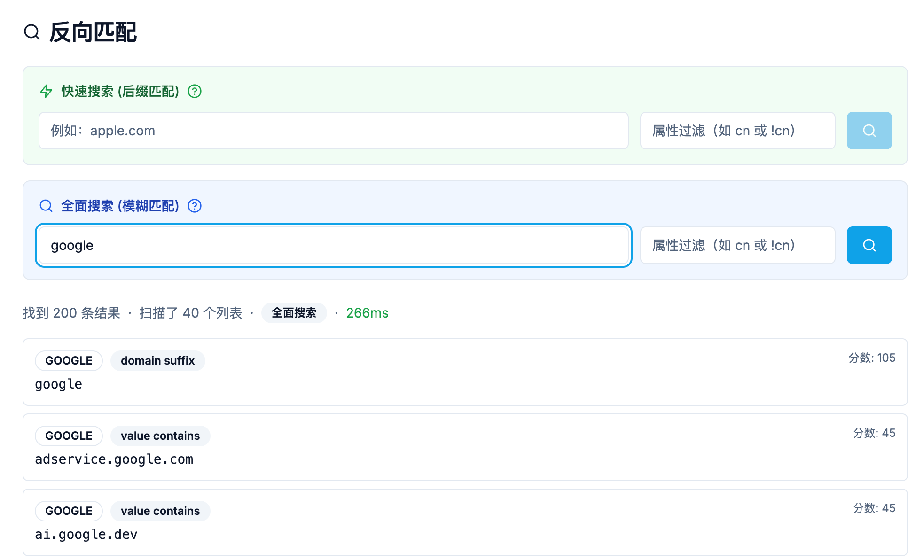Screen dimensions: 924x560
Task: Click the 找到 200 条结果 text
Action: [x=71, y=313]
